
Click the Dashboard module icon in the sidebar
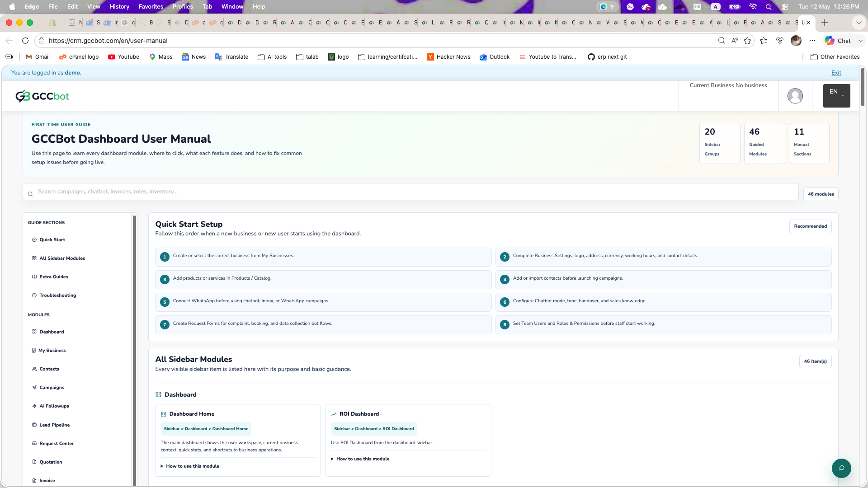[x=34, y=332]
